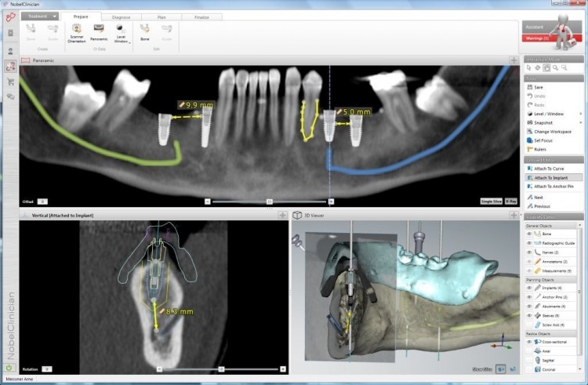Click the NobelClinician logo icon in the sidebar
Image resolution: width=588 pixels, height=385 pixels.
click(x=10, y=17)
